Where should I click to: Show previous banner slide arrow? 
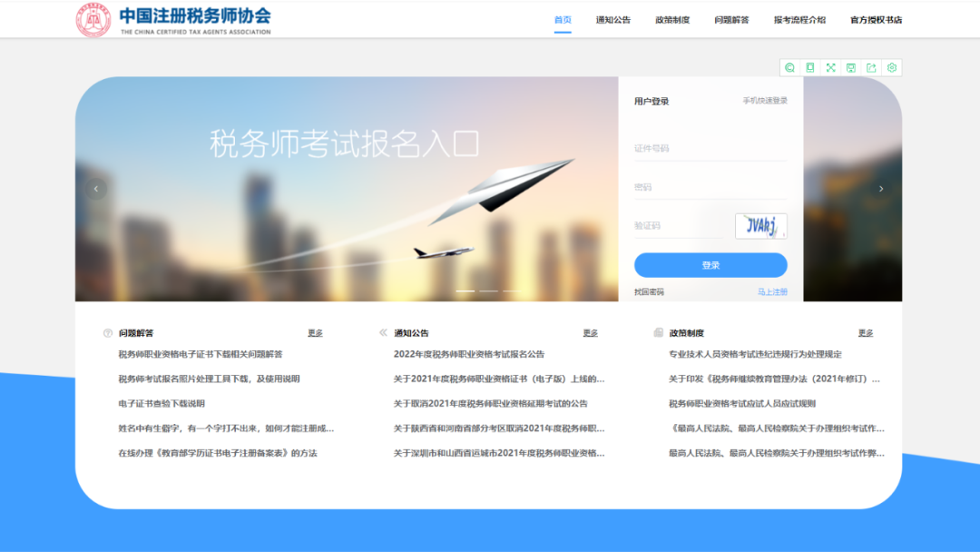click(x=95, y=189)
